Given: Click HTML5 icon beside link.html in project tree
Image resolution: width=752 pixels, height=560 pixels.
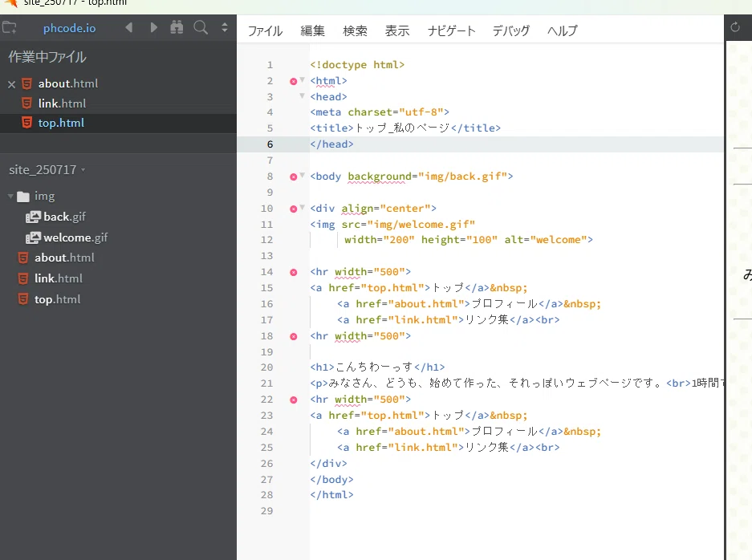Looking at the screenshot, I should (23, 278).
